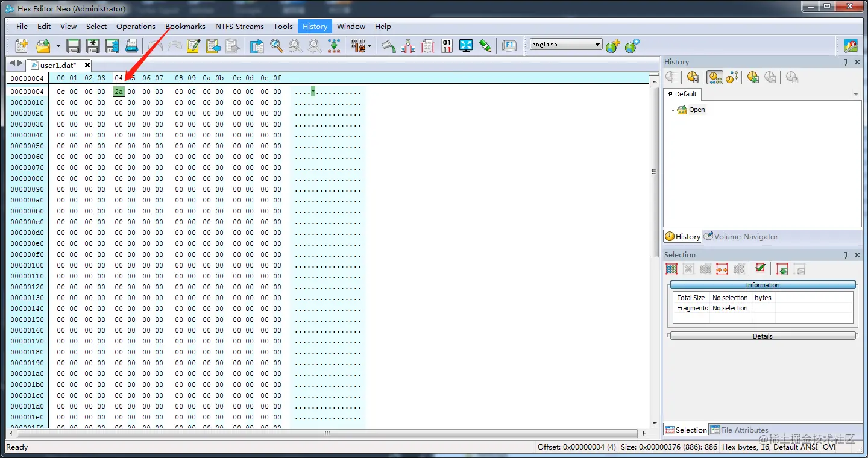Open the File menu
Image resolution: width=868 pixels, height=458 pixels.
click(x=22, y=26)
